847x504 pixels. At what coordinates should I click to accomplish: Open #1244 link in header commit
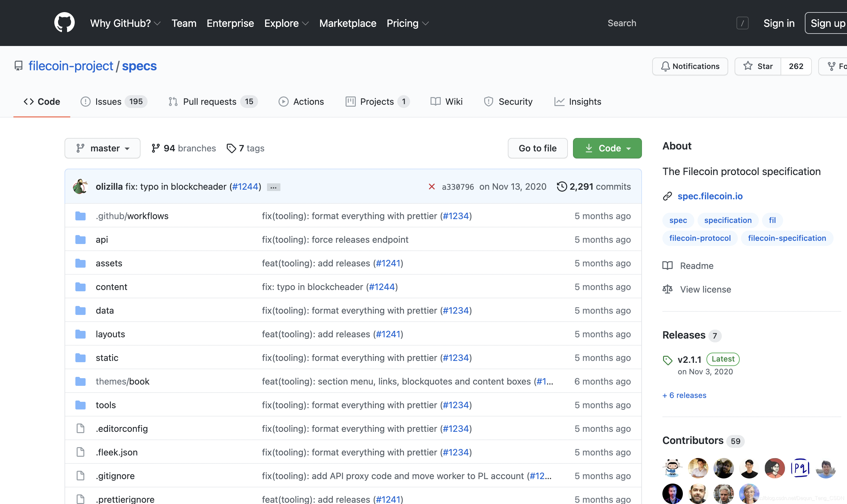[x=245, y=187]
